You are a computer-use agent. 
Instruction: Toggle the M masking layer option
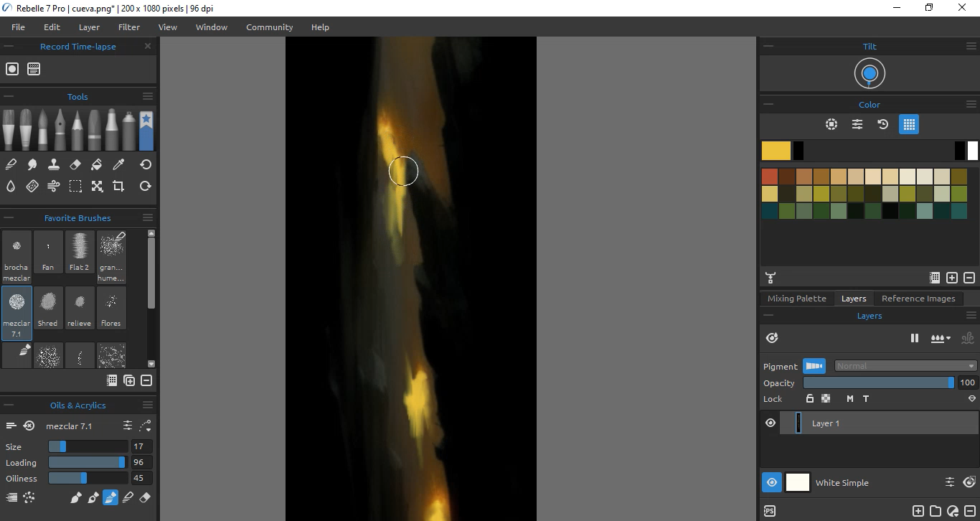[850, 399]
